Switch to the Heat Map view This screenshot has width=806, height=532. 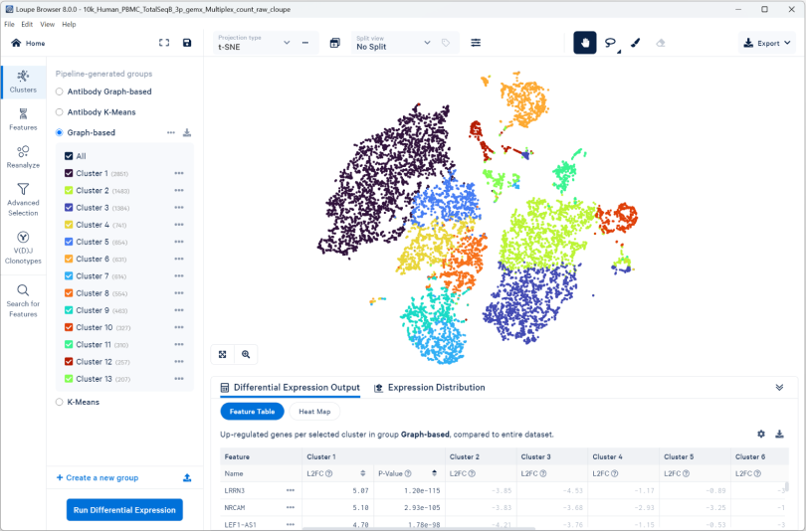tap(314, 412)
